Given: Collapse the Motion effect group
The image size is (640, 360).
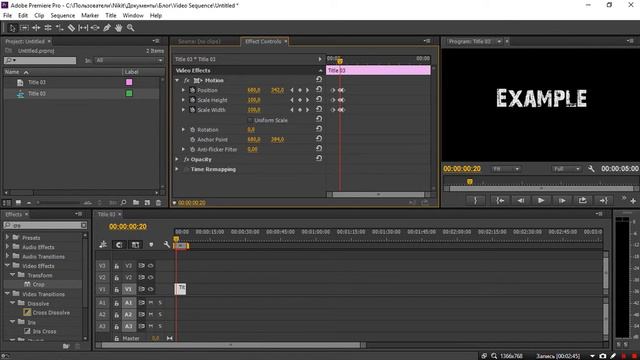Looking at the screenshot, I should point(177,80).
